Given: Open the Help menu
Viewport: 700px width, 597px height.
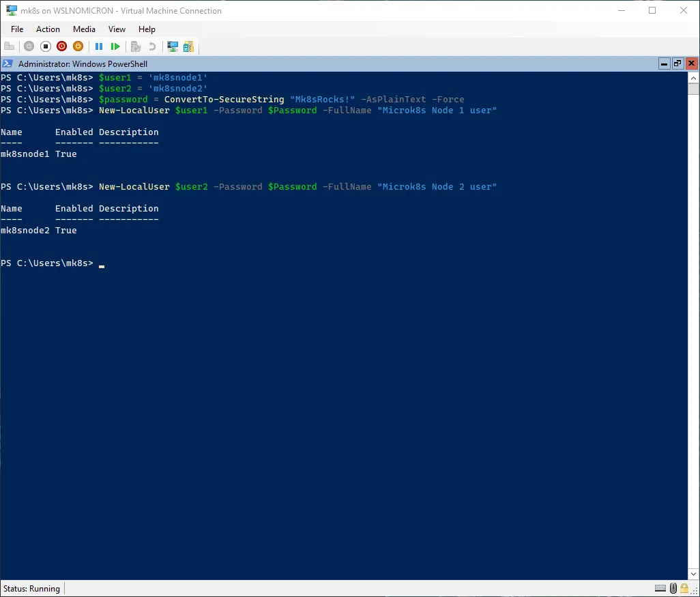Looking at the screenshot, I should point(147,29).
